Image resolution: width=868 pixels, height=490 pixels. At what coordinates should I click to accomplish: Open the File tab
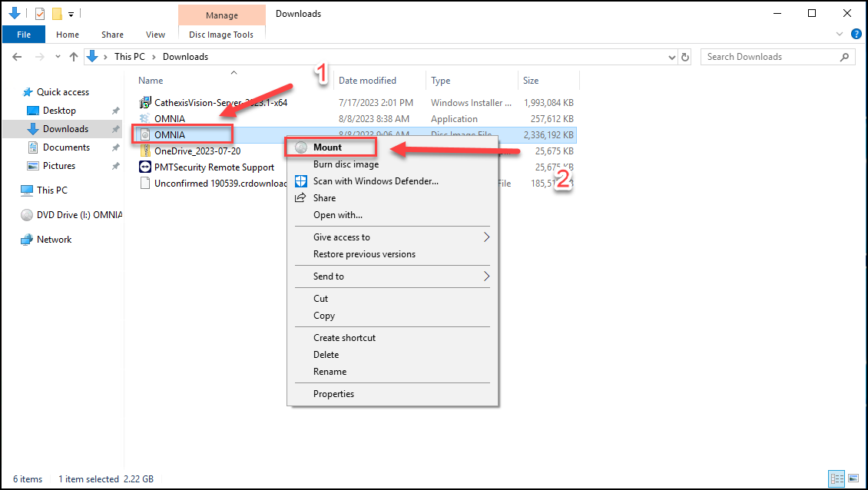(24, 35)
